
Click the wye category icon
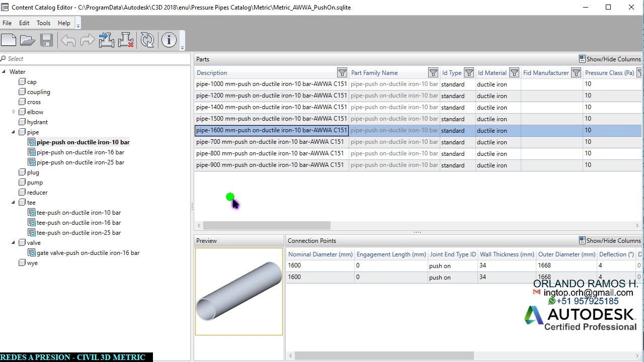pos(22,263)
